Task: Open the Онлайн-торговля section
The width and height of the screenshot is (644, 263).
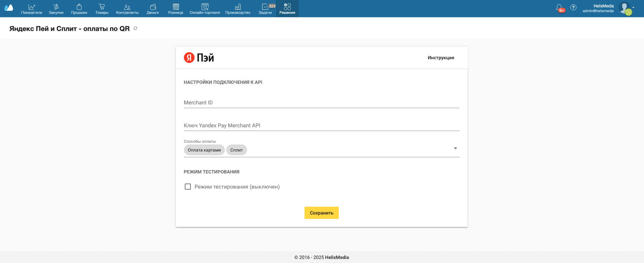Action: point(205,9)
